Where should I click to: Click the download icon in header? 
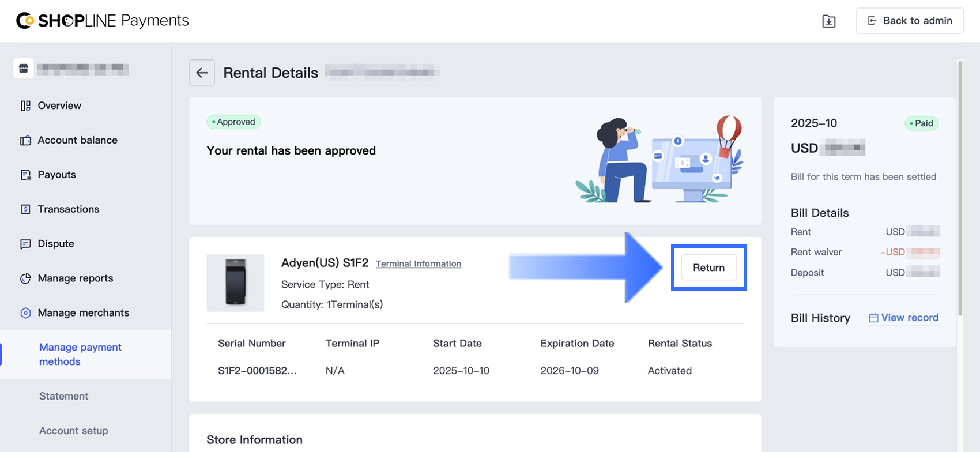[828, 21]
